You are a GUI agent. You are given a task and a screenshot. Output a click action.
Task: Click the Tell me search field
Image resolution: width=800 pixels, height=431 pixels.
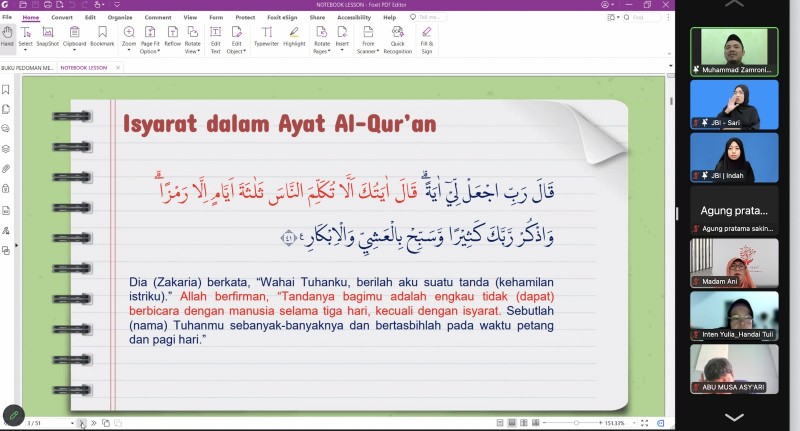430,17
